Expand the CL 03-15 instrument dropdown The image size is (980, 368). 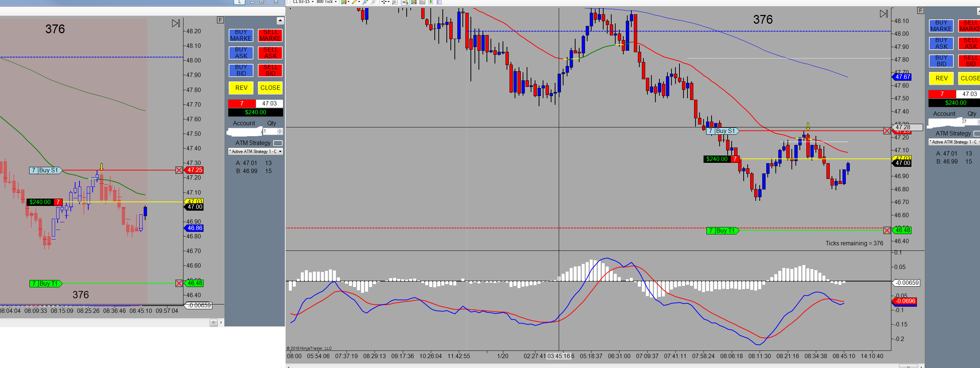[313, 1]
